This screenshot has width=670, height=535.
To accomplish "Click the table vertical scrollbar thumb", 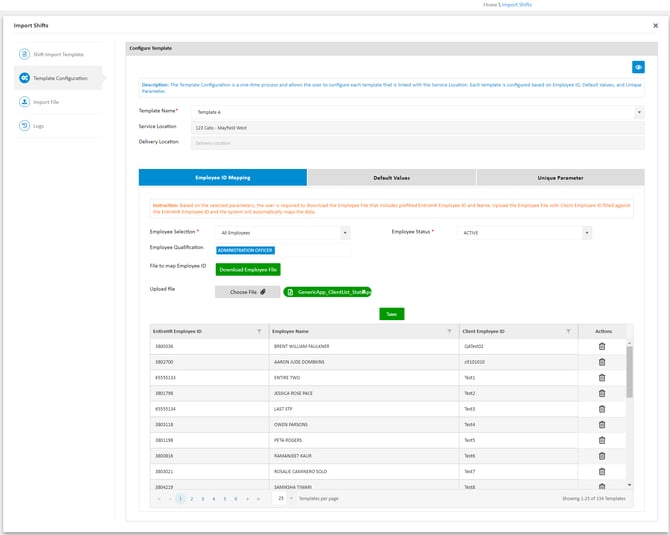I will click(629, 372).
